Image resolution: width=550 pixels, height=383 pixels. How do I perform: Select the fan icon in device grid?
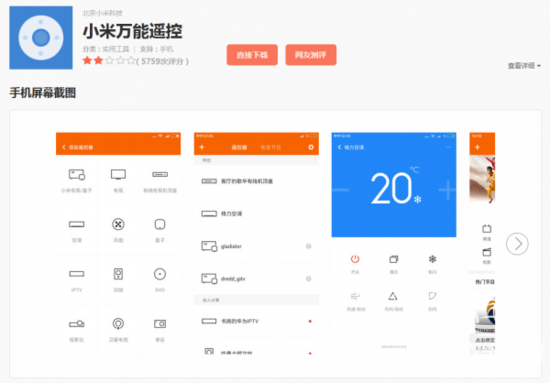(x=118, y=224)
